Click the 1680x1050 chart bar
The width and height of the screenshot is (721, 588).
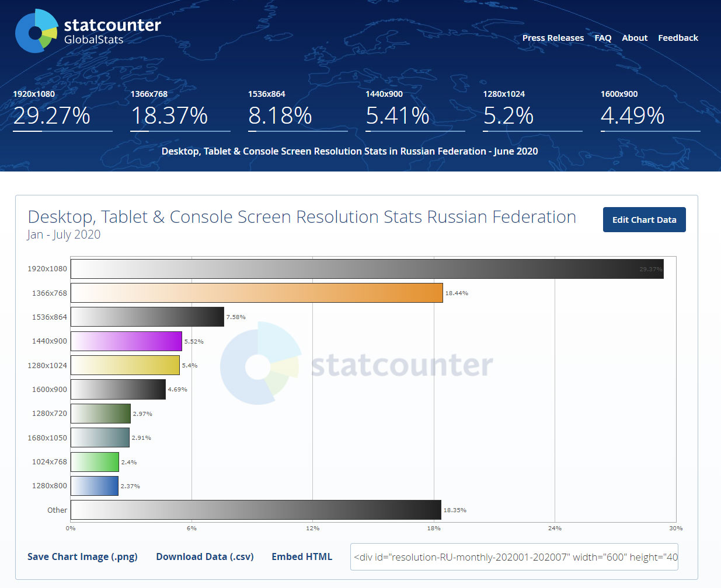point(100,437)
